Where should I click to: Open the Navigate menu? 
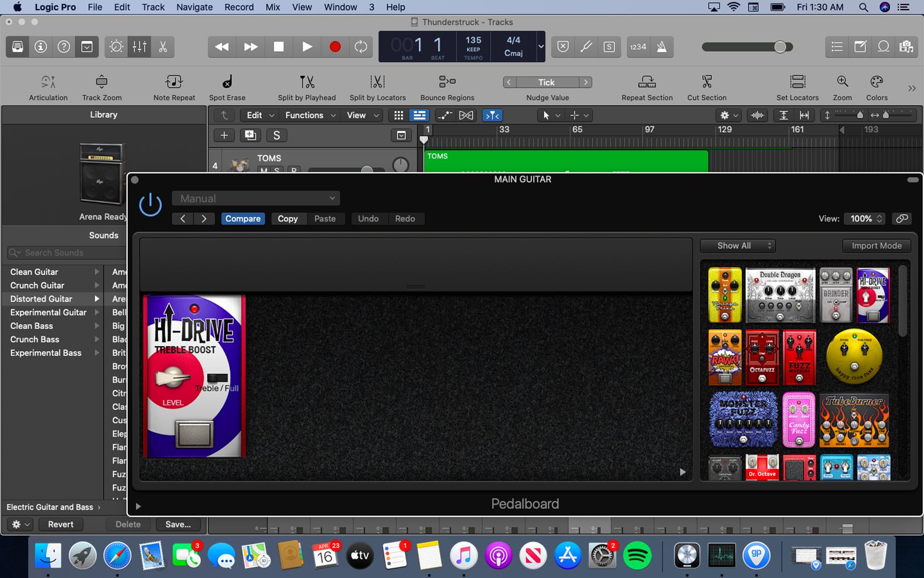pyautogui.click(x=194, y=7)
